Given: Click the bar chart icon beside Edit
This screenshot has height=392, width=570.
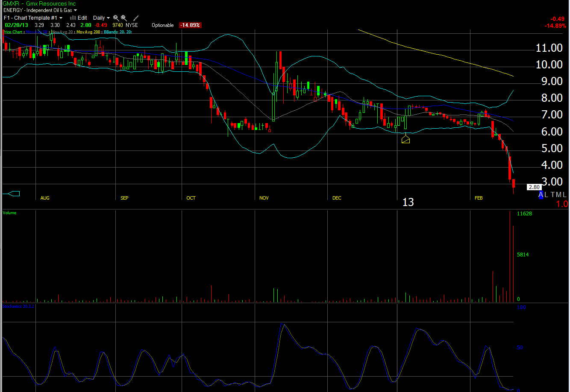Looking at the screenshot, I should (x=73, y=18).
